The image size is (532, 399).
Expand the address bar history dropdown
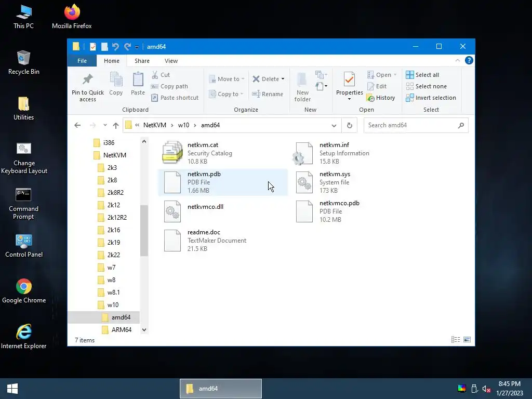[334, 125]
